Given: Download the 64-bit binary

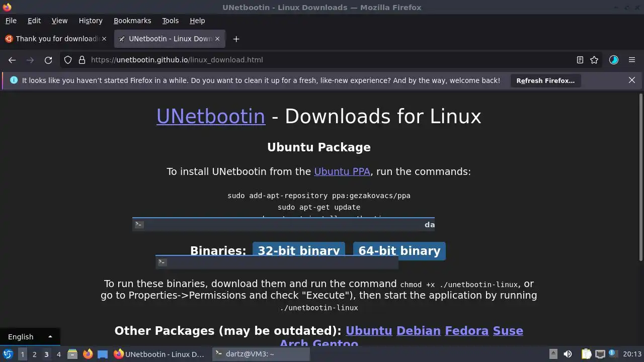Looking at the screenshot, I should point(399,251).
